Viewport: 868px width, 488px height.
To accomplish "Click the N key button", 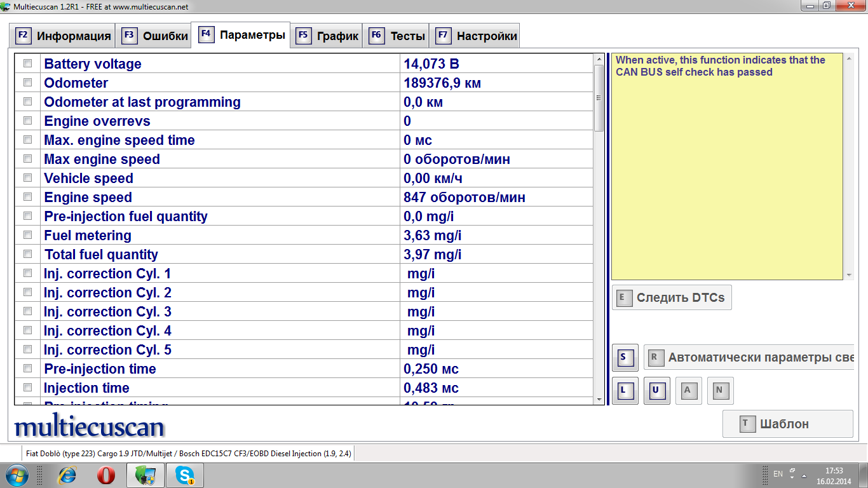I will click(x=720, y=390).
